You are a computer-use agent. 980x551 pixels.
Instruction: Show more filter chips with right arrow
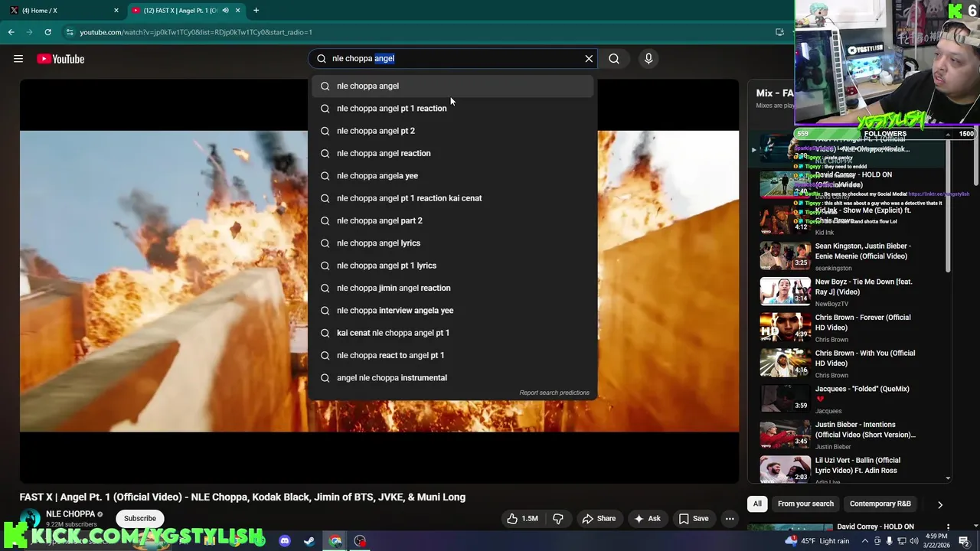click(x=939, y=504)
